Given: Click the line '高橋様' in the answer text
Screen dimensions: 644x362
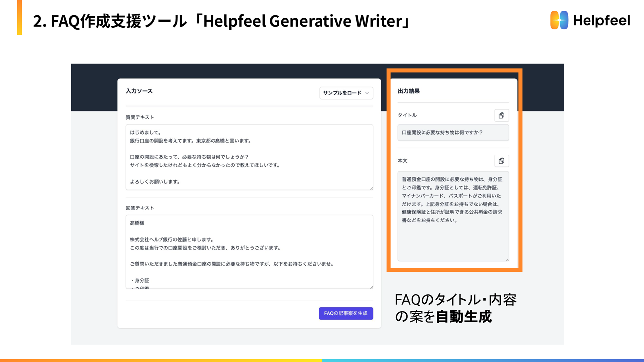Looking at the screenshot, I should click(x=137, y=223).
